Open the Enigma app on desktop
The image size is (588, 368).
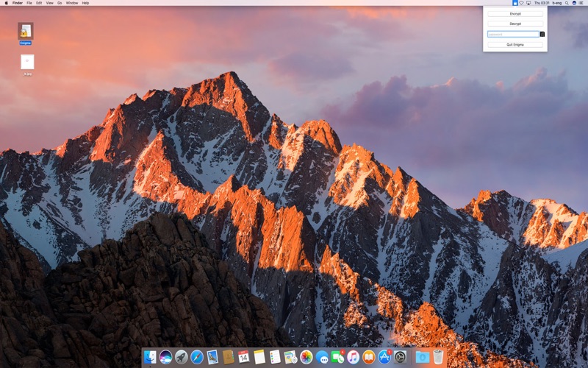26,31
